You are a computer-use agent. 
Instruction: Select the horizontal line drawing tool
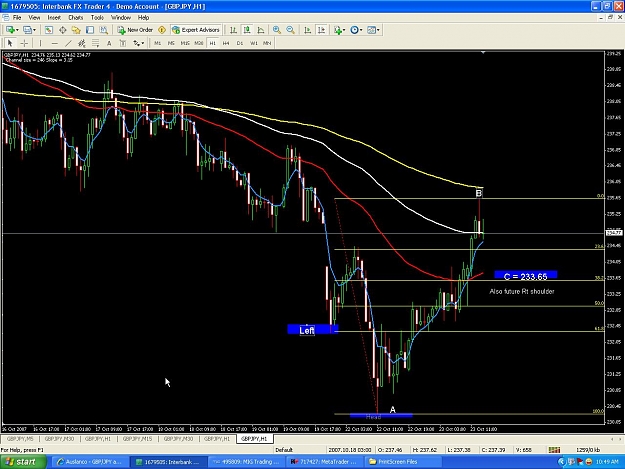point(55,43)
